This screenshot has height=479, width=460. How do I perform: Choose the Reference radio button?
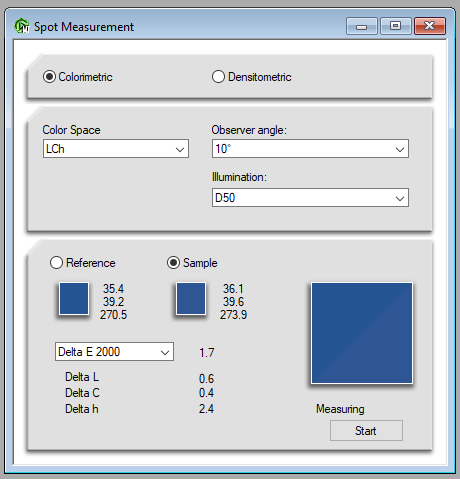[x=56, y=263]
